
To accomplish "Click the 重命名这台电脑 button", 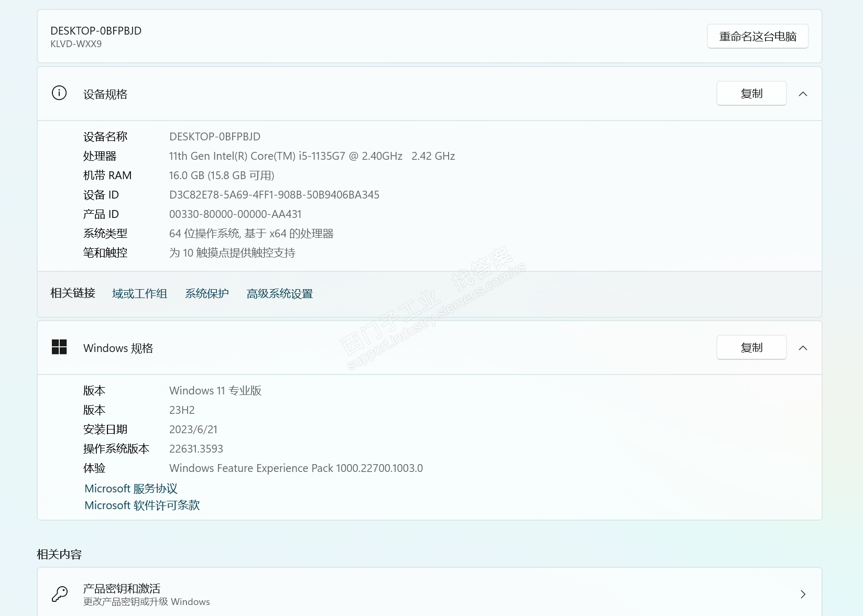I will click(758, 36).
